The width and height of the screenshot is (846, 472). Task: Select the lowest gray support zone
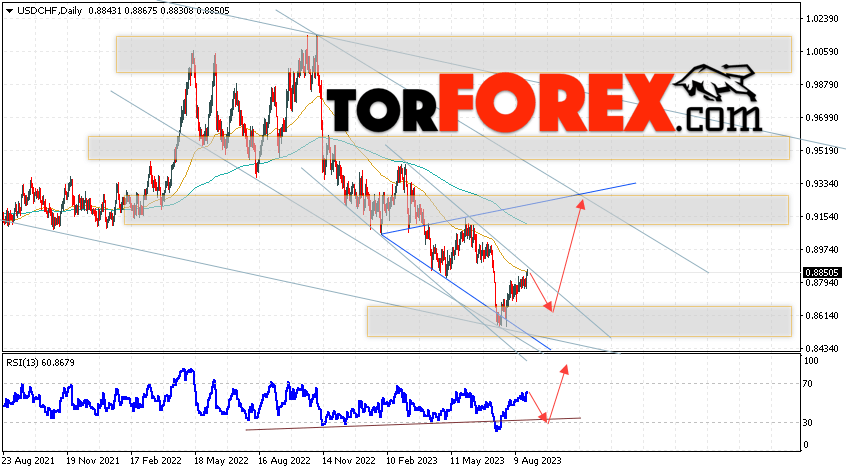point(579,321)
